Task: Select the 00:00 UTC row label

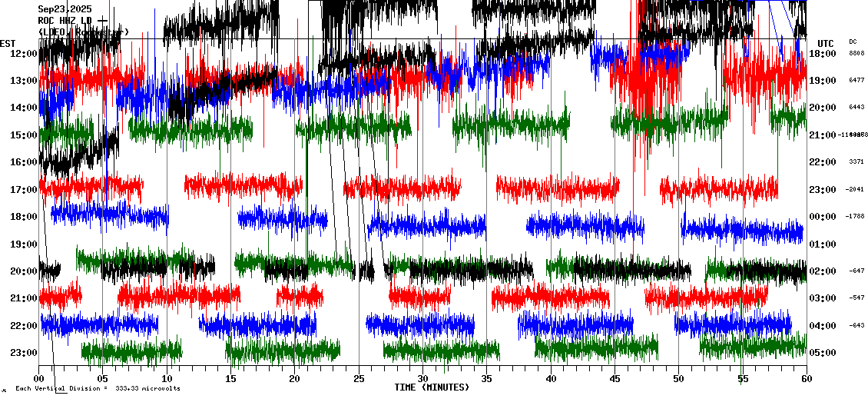Action: (x=823, y=217)
